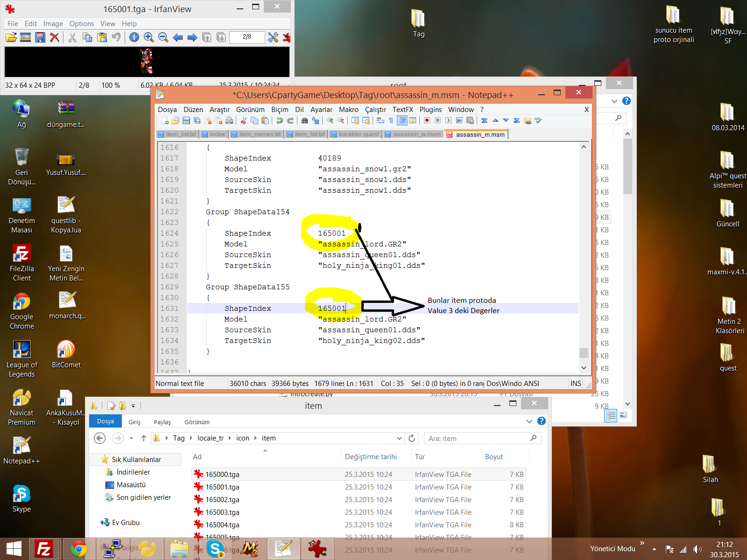
Task: Open the Plugins menu in Notepad++
Action: [430, 109]
